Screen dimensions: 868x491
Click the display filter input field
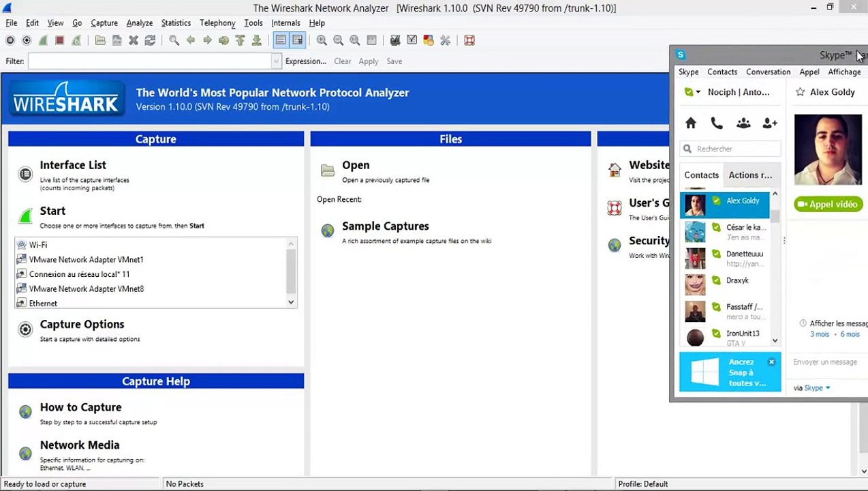coord(150,61)
